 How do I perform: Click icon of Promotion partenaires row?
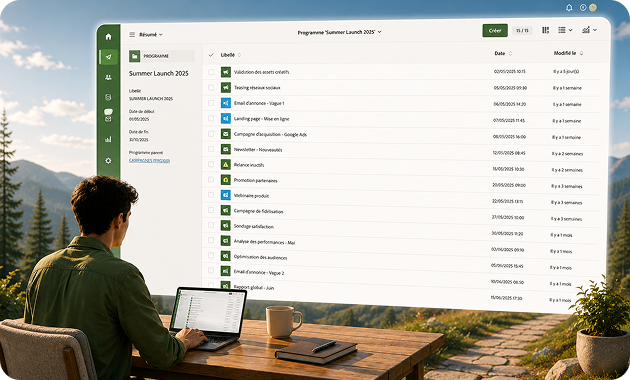point(226,180)
